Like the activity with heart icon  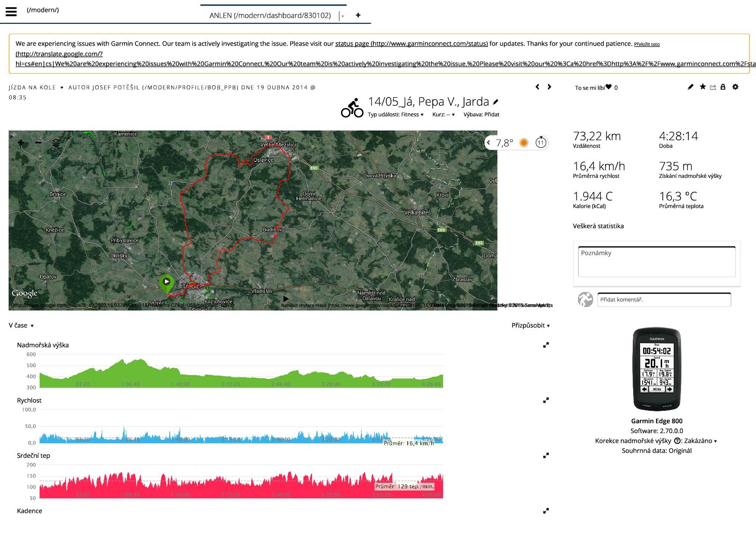pyautogui.click(x=609, y=87)
